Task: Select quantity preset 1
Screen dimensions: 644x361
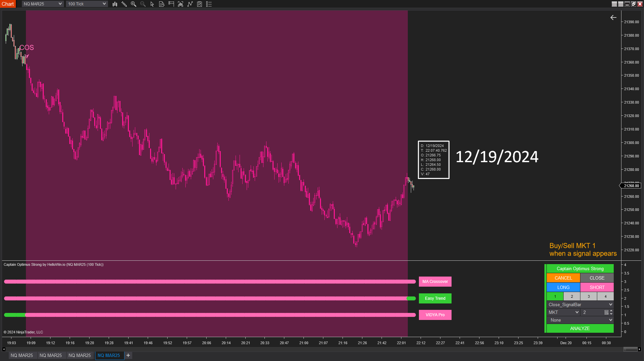Action: pyautogui.click(x=555, y=296)
